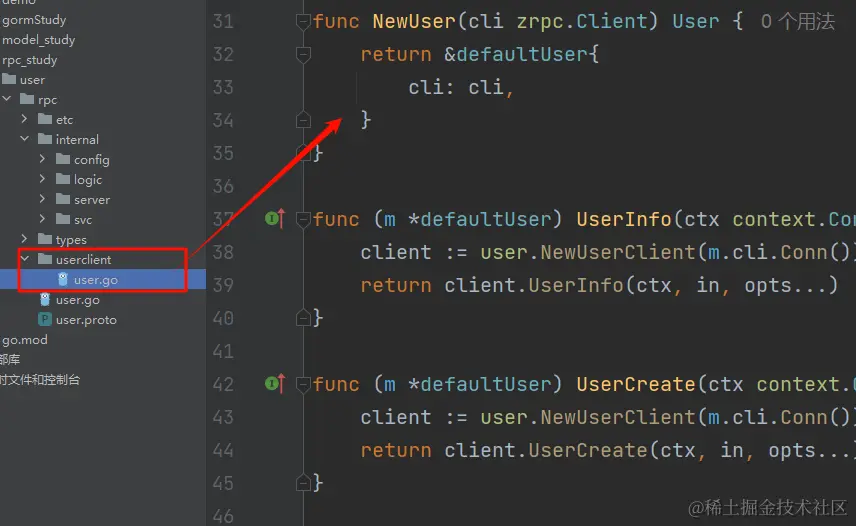Collapse the userclient folder chevron
This screenshot has height=526, width=856.
click(x=25, y=259)
